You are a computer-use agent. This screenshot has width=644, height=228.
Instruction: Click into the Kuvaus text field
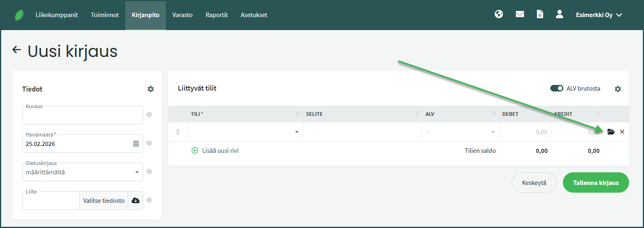[83, 115]
